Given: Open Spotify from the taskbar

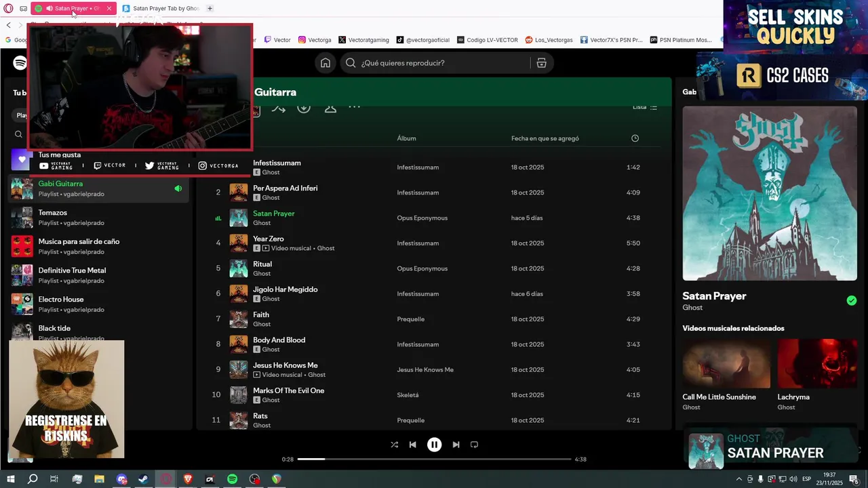Looking at the screenshot, I should click(x=232, y=479).
